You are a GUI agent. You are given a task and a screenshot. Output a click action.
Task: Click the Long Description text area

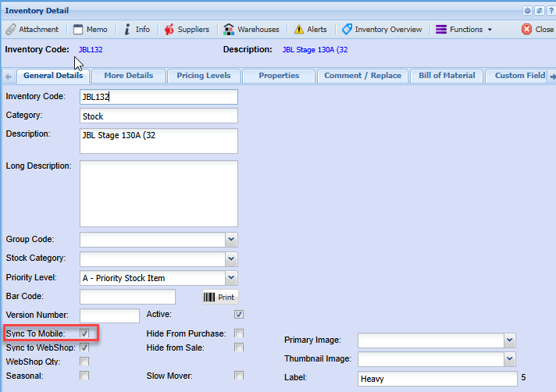[x=159, y=194]
